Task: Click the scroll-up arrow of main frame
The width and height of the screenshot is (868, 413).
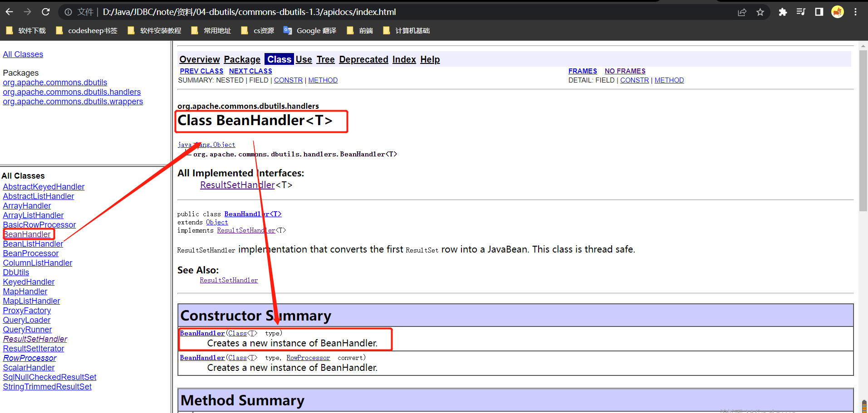Action: coord(863,45)
